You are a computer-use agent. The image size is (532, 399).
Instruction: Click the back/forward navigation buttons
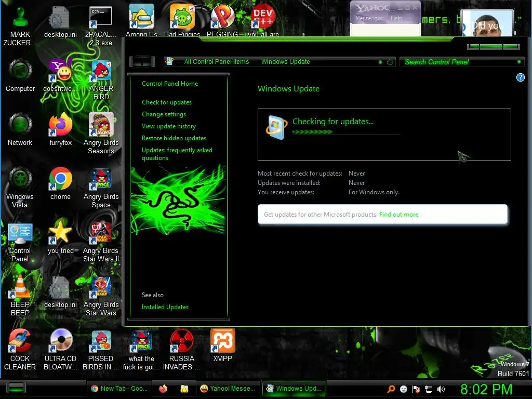click(142, 62)
